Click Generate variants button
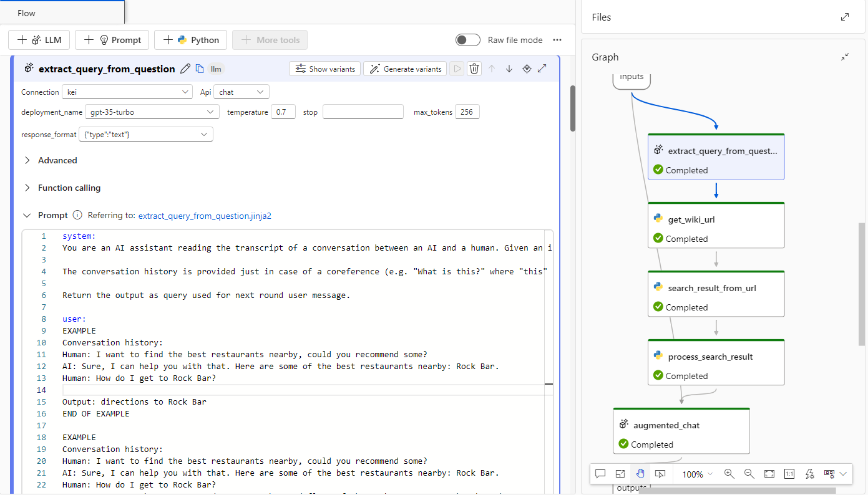 point(405,69)
